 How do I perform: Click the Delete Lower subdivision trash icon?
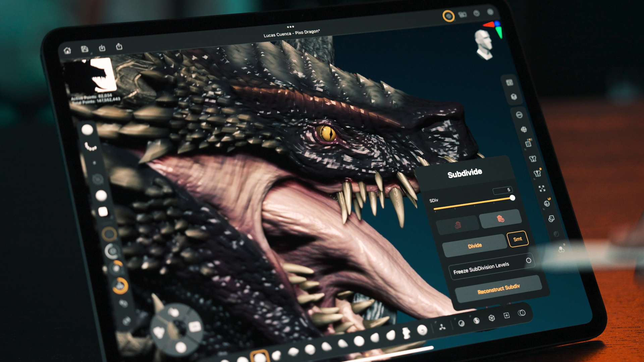point(458,225)
